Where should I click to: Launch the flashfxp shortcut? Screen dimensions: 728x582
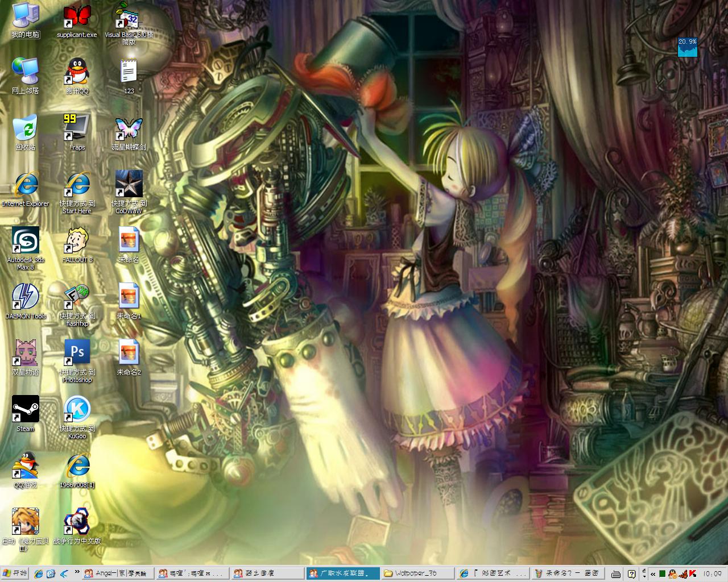tap(77, 305)
